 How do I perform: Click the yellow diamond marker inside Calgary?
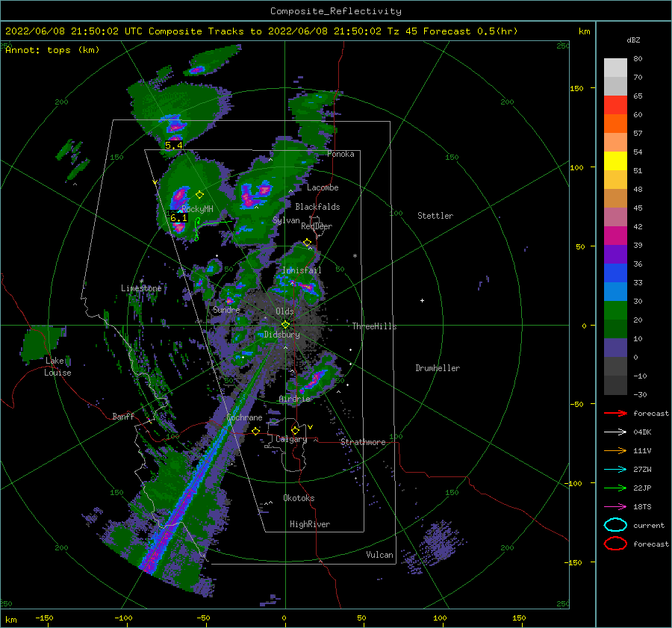[295, 430]
